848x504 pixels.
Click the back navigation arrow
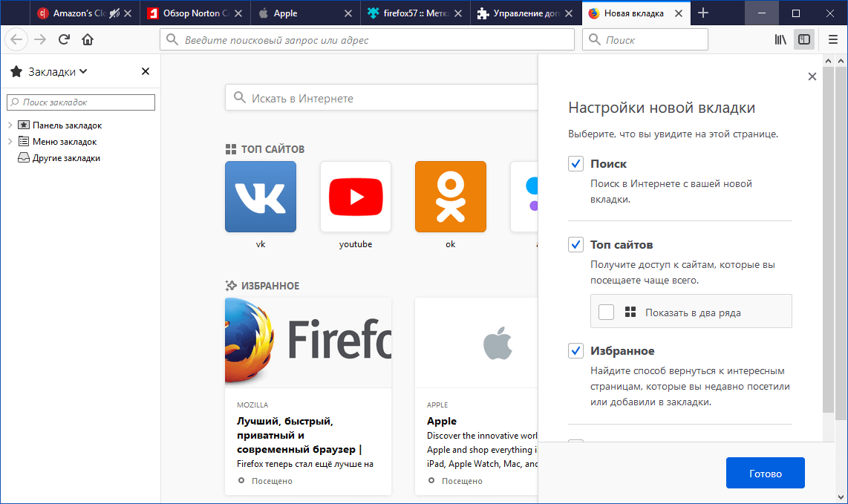(x=16, y=39)
